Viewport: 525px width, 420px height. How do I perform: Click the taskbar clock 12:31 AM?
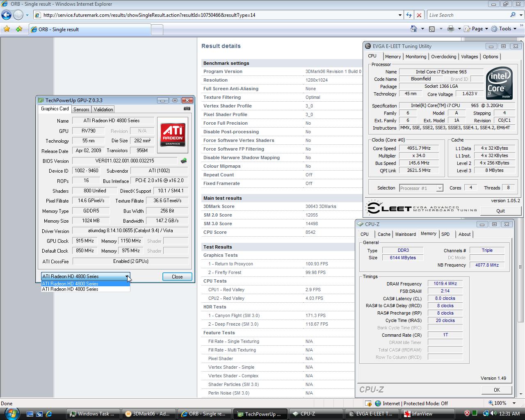pyautogui.click(x=509, y=413)
